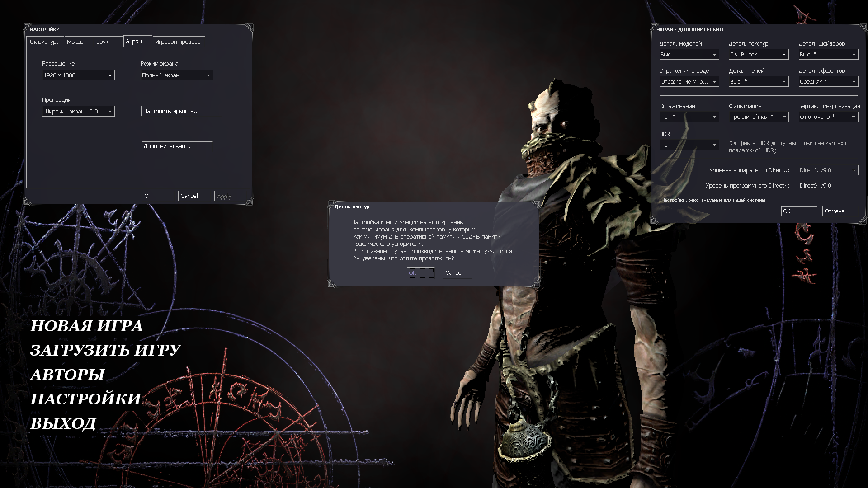The width and height of the screenshot is (868, 488).
Task: Confirm OK in the Детал. текстур dialog
Action: click(420, 273)
